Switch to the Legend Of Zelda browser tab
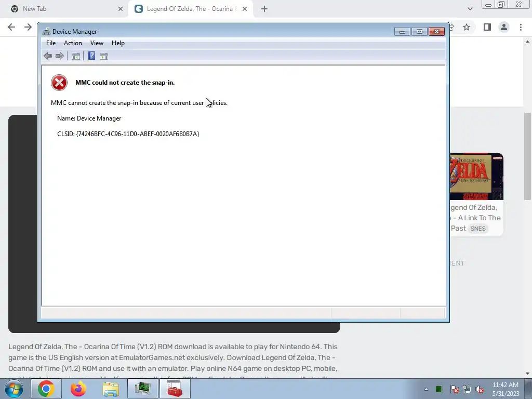This screenshot has width=532, height=399. 190,9
